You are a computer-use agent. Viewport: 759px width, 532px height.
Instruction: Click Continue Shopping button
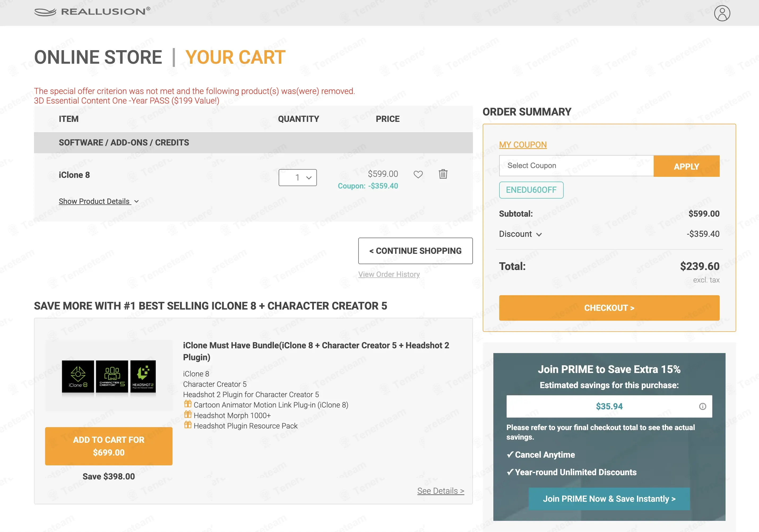(416, 251)
